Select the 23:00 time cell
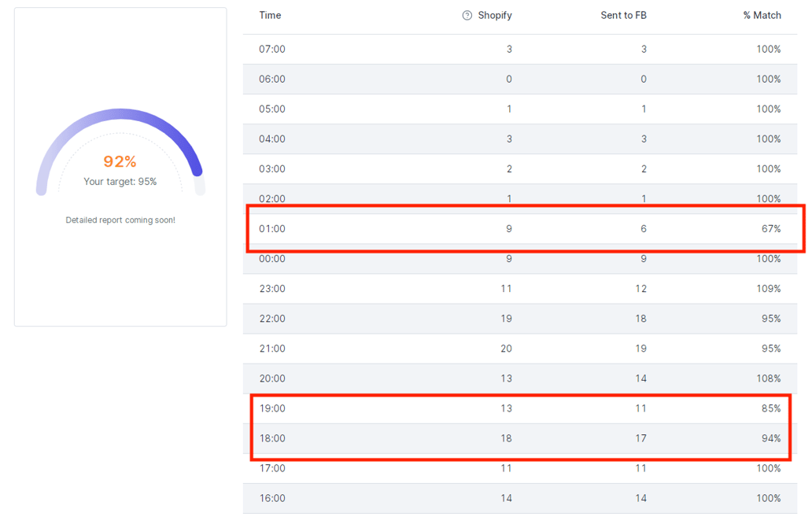Image resolution: width=812 pixels, height=517 pixels. [272, 289]
